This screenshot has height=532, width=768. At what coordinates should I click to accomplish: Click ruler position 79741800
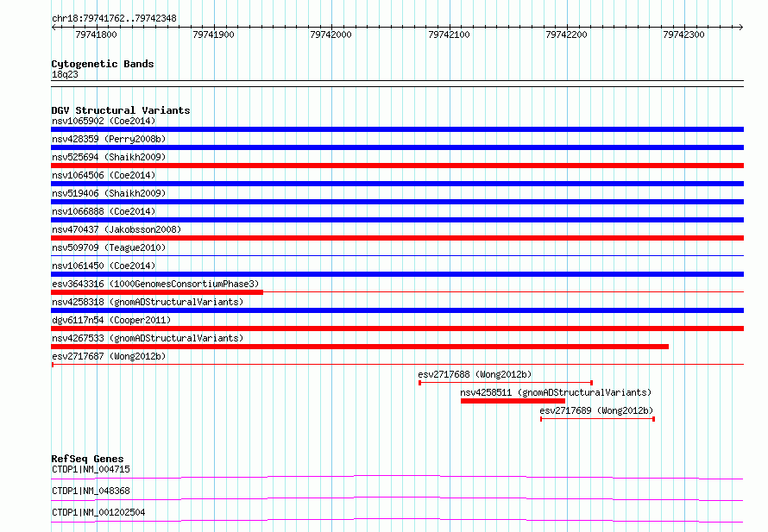(96, 34)
